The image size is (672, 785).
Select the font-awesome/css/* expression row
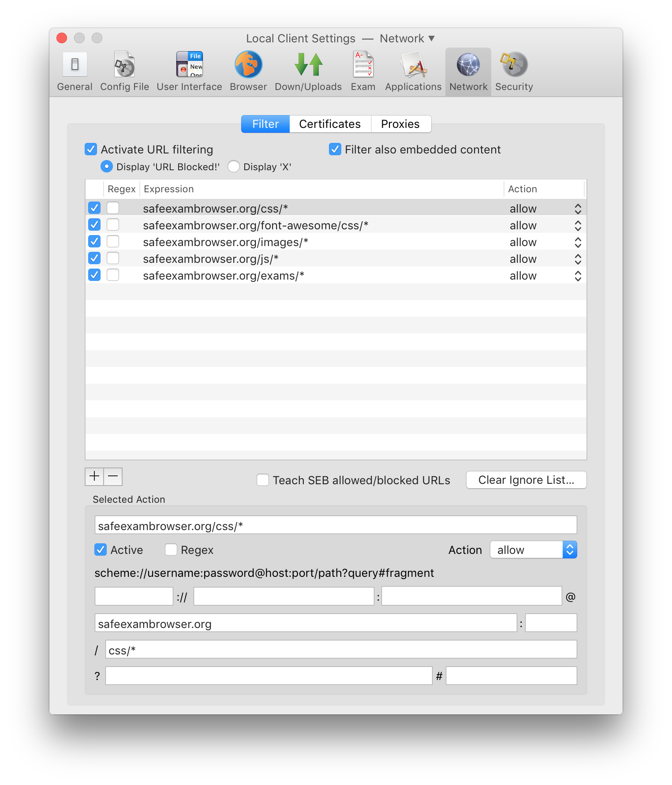pyautogui.click(x=336, y=225)
